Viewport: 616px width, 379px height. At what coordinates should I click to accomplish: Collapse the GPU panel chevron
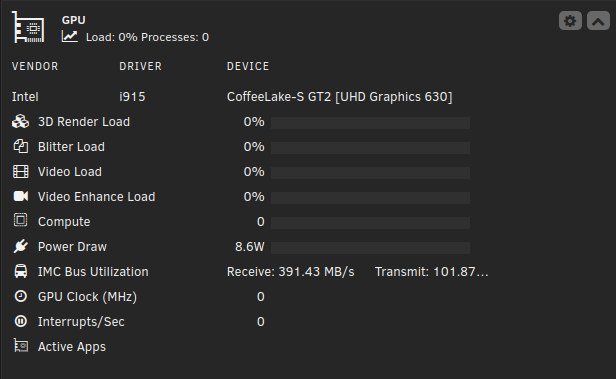pos(598,21)
